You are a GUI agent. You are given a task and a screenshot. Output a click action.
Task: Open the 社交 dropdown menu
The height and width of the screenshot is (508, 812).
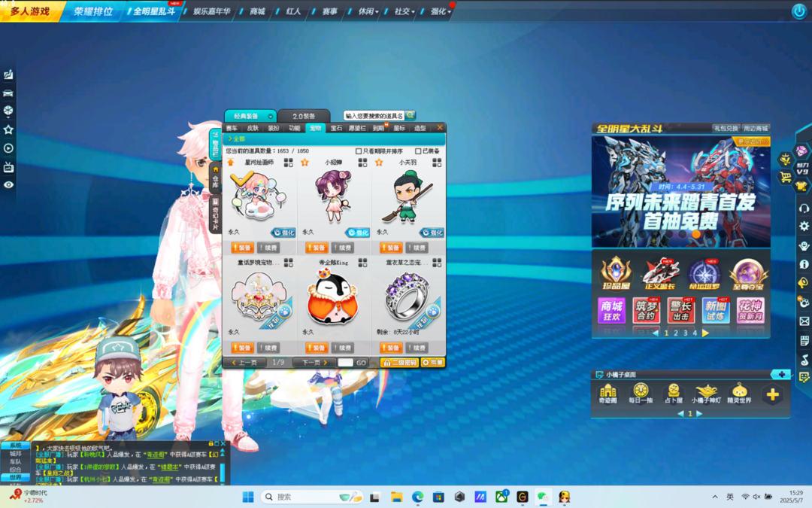coord(404,11)
